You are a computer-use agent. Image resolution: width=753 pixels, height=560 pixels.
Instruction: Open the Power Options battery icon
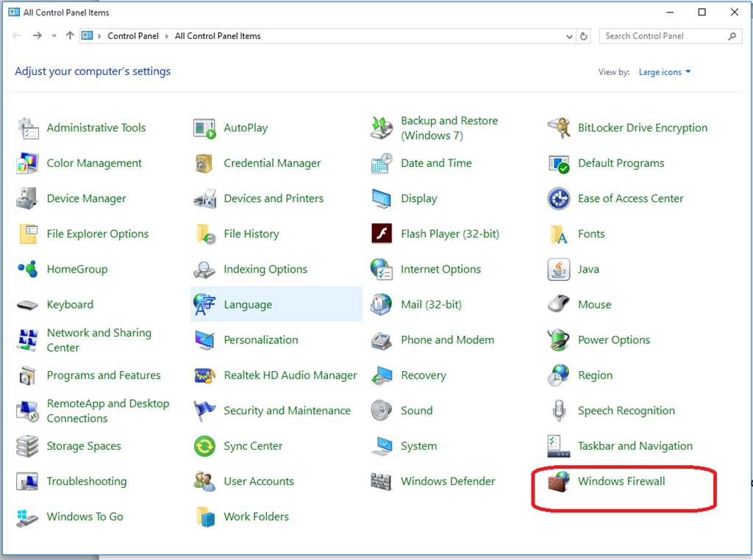(x=559, y=340)
